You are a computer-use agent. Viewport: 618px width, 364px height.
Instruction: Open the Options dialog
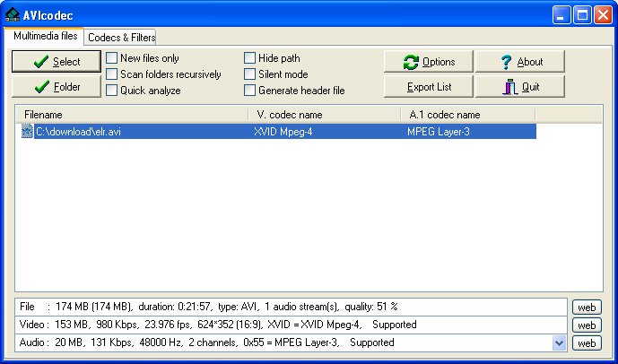tap(429, 62)
